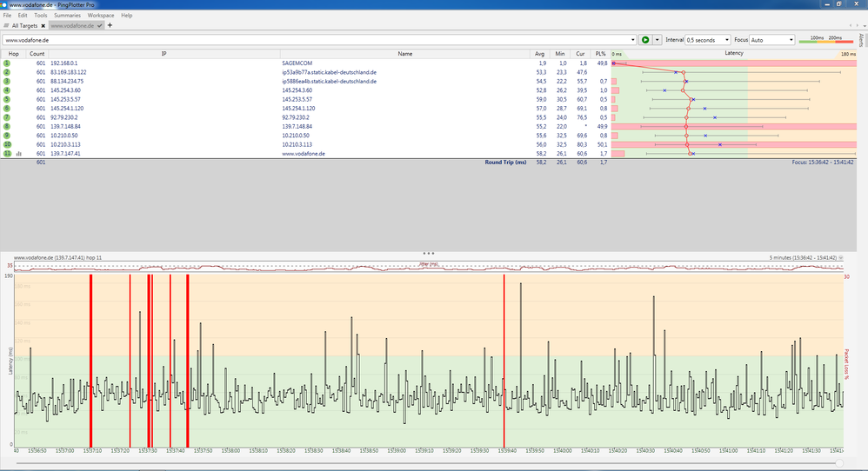This screenshot has height=471, width=868.
Task: Click the Name column header
Action: pyautogui.click(x=404, y=54)
